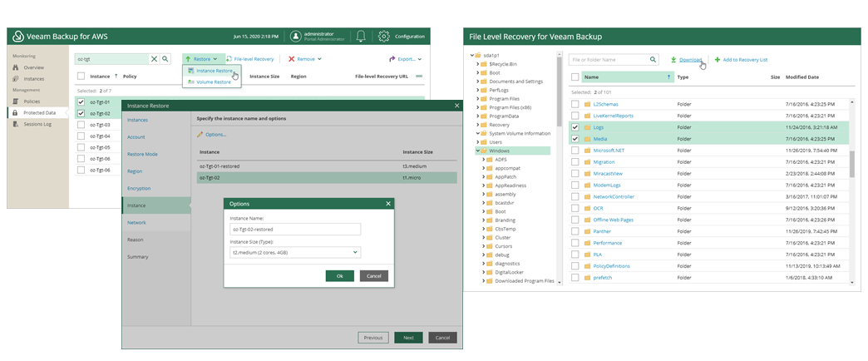Expand the Users tree node

point(478,142)
